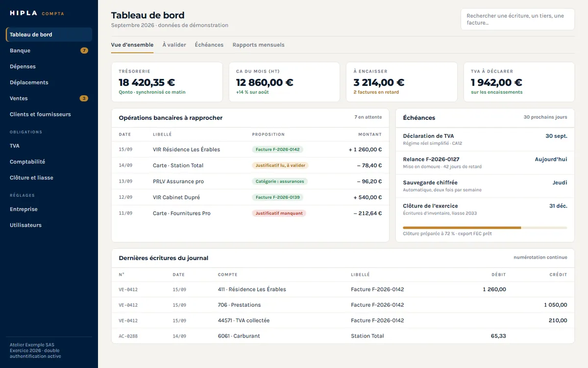Image resolution: width=588 pixels, height=368 pixels.
Task: Open the À encaisser card
Action: (x=402, y=82)
